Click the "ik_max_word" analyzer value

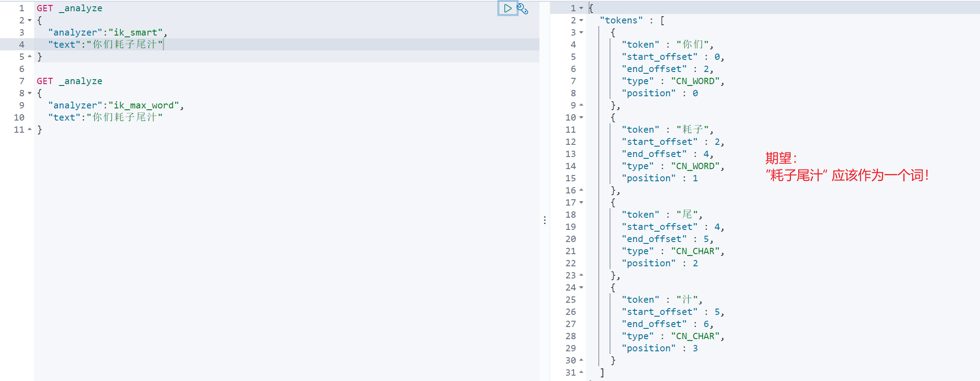point(144,105)
